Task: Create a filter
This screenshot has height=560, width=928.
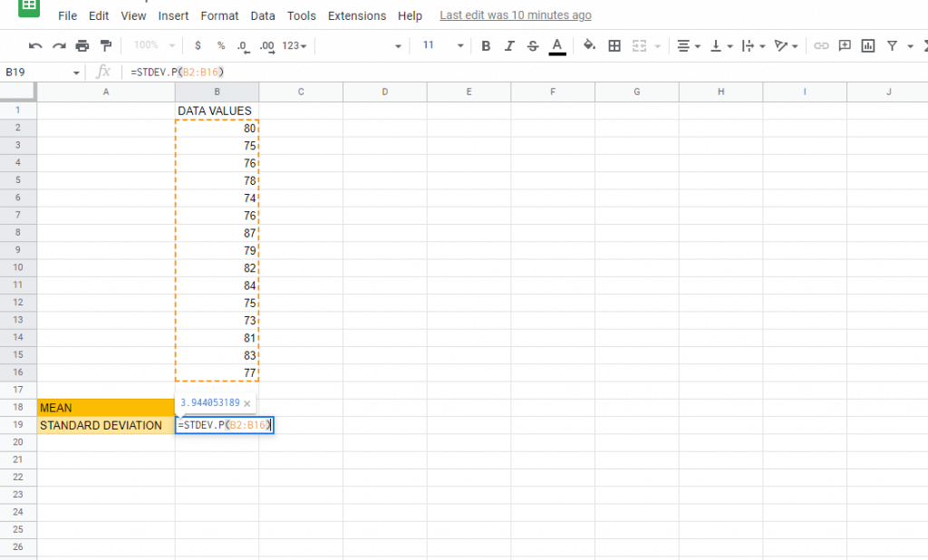Action: pos(894,45)
